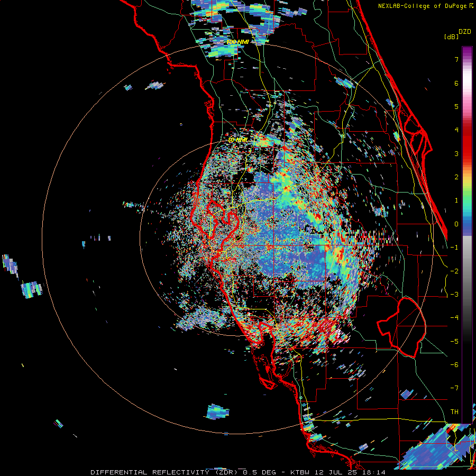Click the scale value 6 label

click(x=456, y=83)
